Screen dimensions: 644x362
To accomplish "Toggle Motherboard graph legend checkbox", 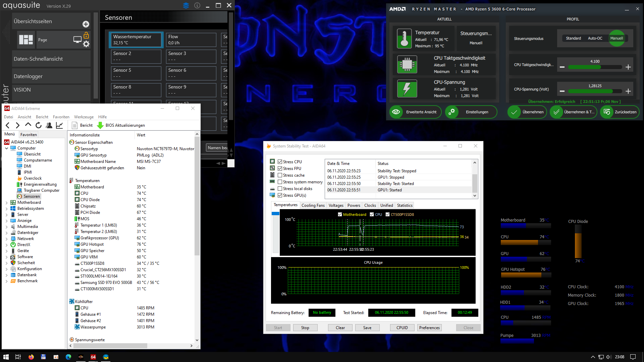I will [340, 215].
